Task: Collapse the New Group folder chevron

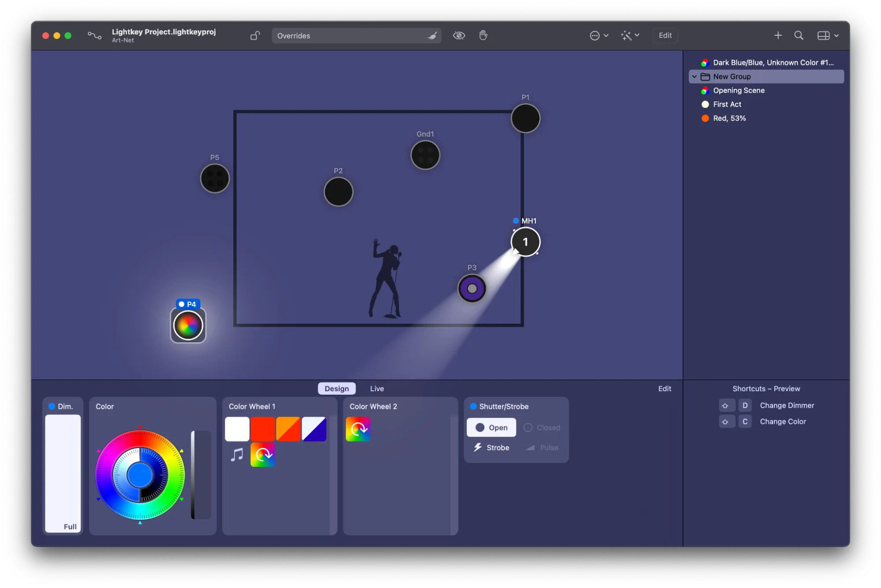Action: point(695,77)
